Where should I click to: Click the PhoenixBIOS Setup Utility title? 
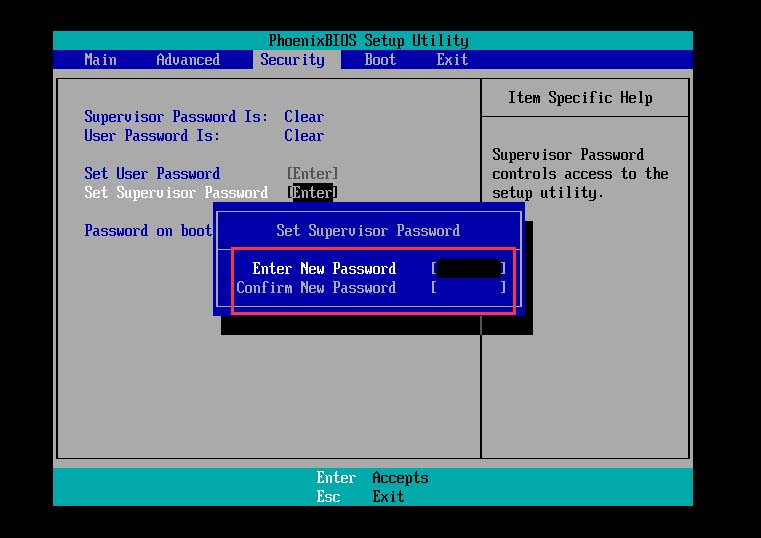(368, 40)
